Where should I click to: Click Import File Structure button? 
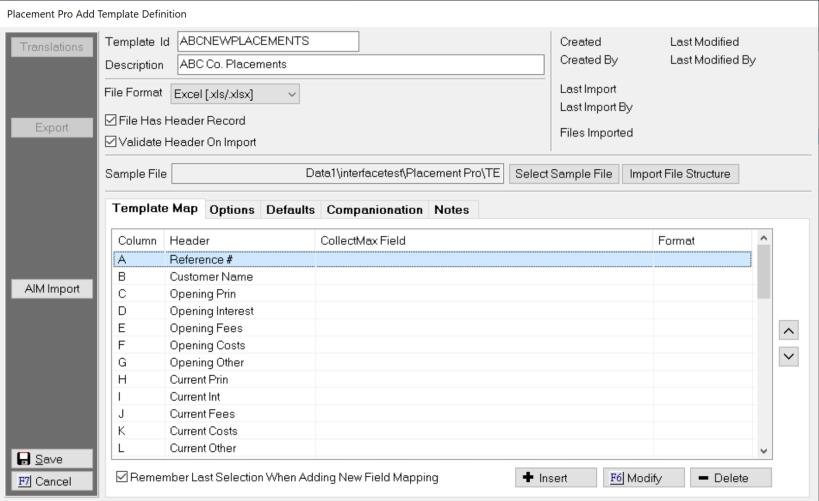(x=681, y=174)
